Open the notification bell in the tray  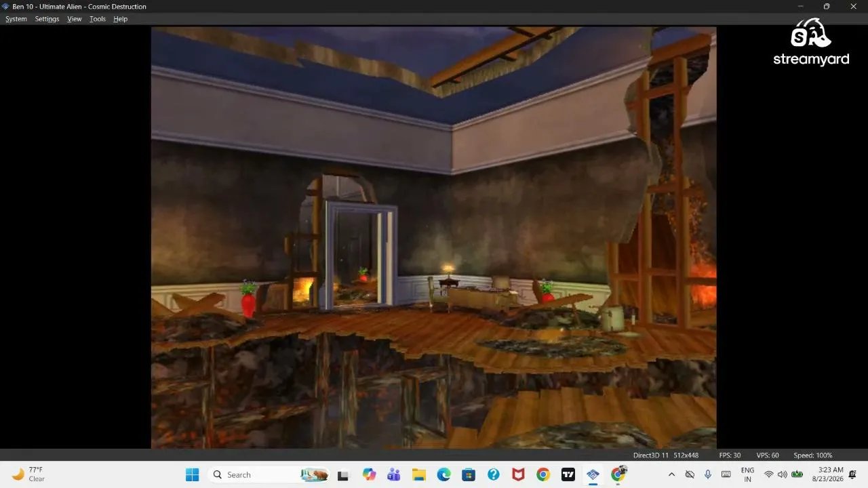tap(853, 474)
